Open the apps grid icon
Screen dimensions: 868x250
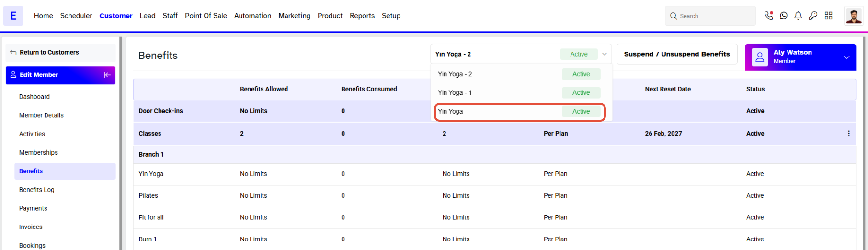coord(828,16)
